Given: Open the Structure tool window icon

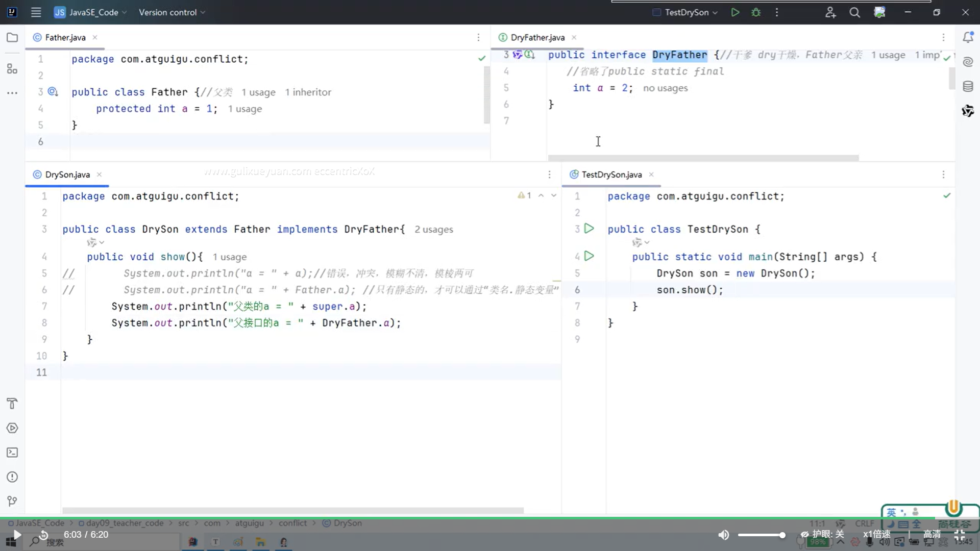Looking at the screenshot, I should 12,68.
